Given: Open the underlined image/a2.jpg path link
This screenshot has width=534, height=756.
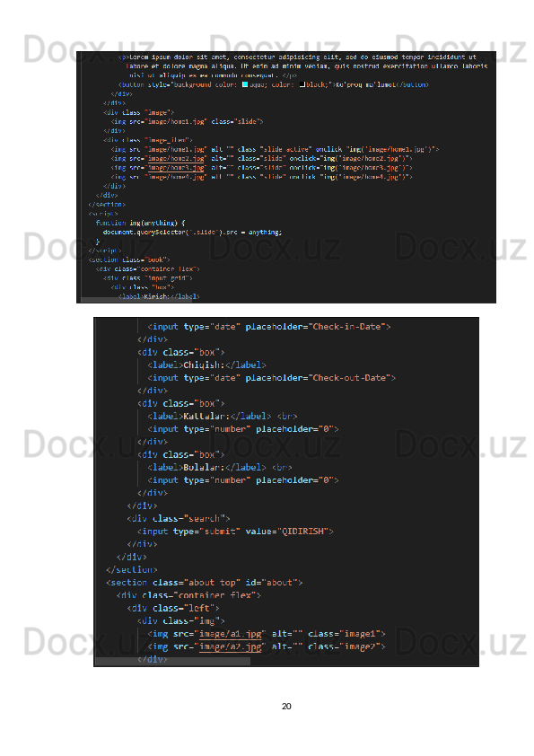Looking at the screenshot, I should (x=231, y=646).
